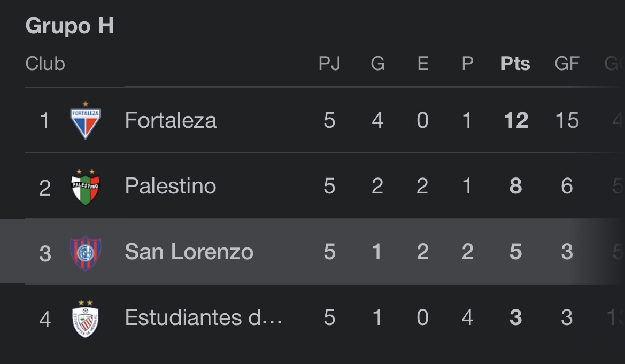
Task: Open the Fortaleza team name
Action: tap(171, 120)
